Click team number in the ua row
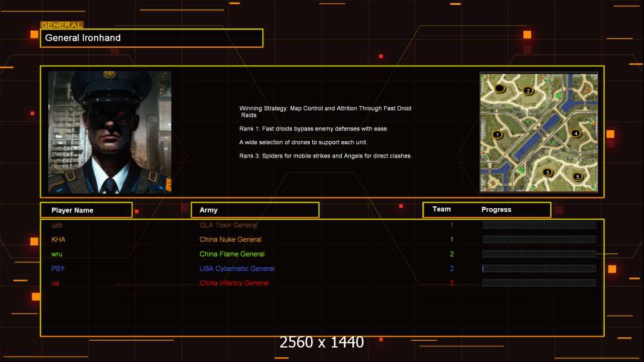 [x=452, y=283]
